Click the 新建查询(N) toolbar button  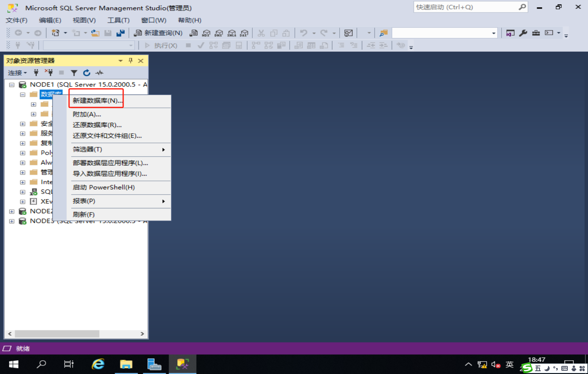(158, 33)
